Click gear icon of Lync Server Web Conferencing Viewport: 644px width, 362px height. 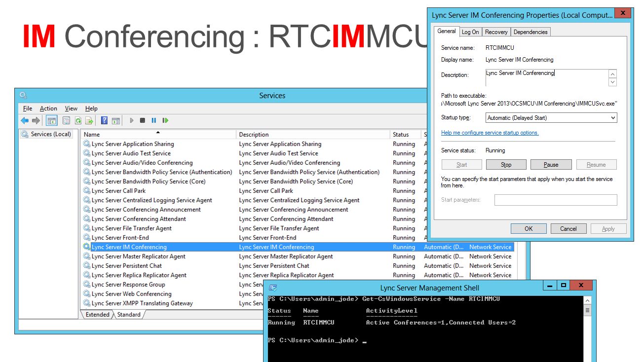pyautogui.click(x=87, y=294)
